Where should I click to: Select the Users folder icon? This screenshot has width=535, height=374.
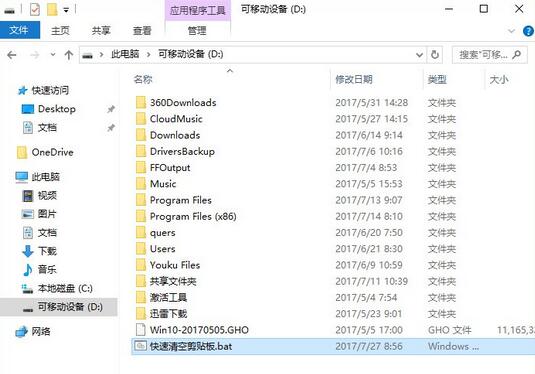coord(141,249)
